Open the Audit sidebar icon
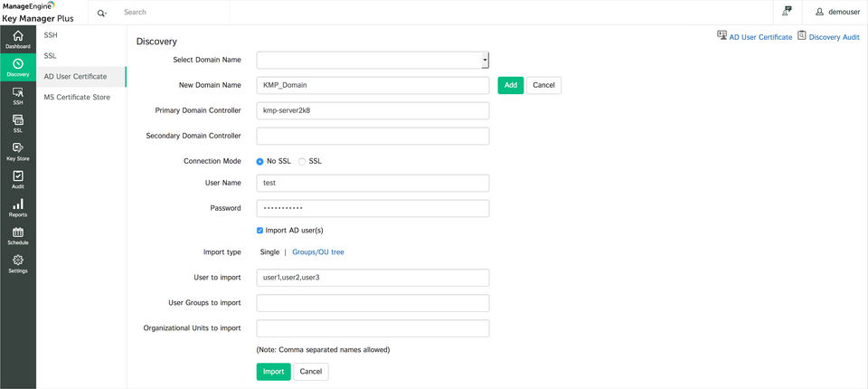Viewport: 868px width, 389px height. (x=18, y=179)
